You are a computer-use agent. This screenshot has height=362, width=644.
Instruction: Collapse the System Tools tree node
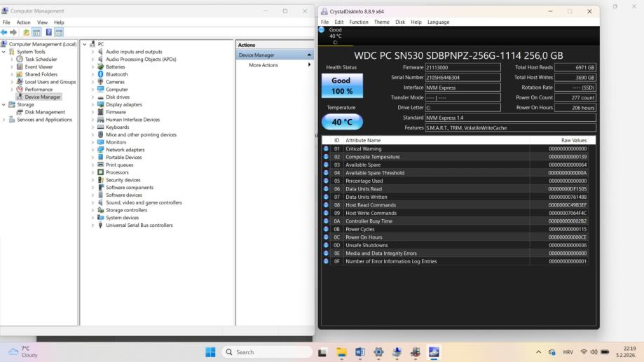coord(4,52)
